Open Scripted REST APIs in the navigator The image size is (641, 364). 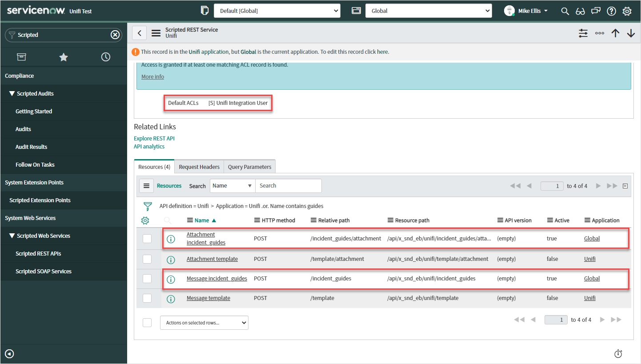coord(38,253)
